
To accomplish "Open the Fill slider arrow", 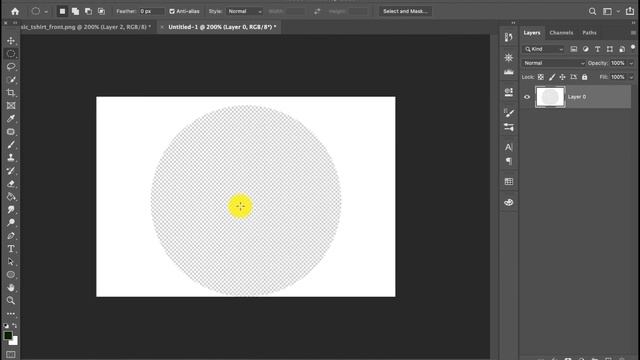I will [x=631, y=77].
